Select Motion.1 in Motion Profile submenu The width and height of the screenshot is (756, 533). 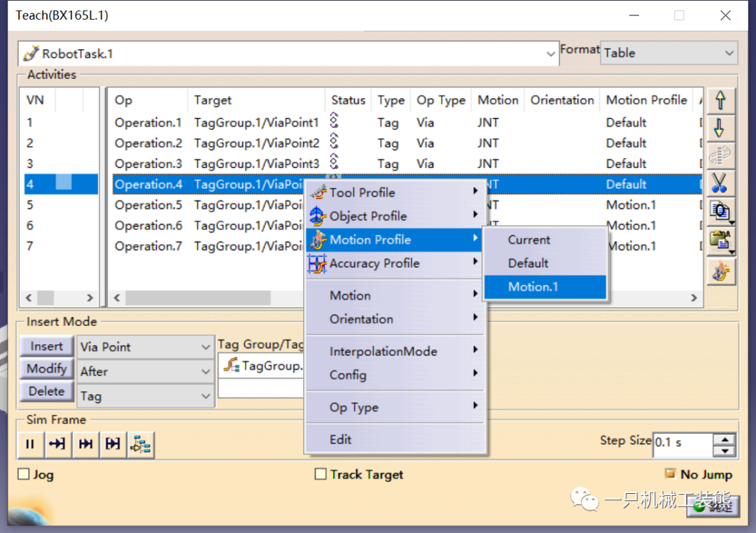pos(545,287)
